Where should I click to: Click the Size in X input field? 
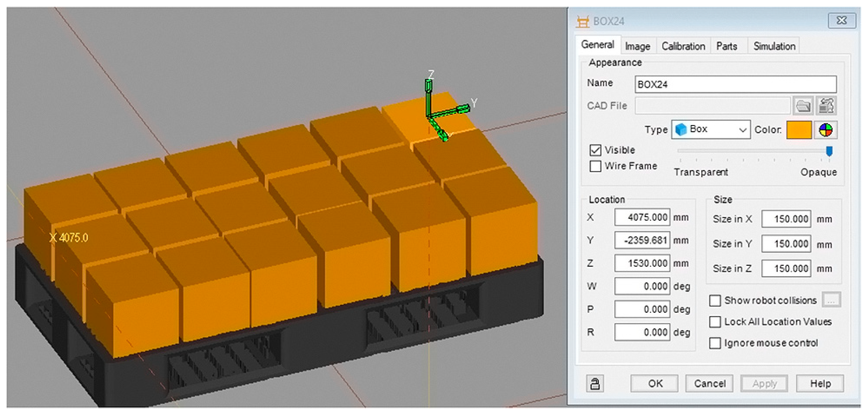786,219
